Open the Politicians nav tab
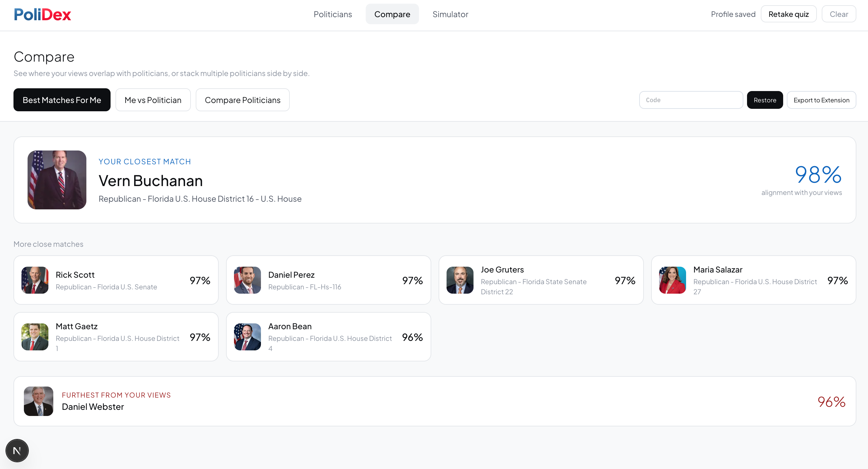The height and width of the screenshot is (469, 868). (x=333, y=14)
